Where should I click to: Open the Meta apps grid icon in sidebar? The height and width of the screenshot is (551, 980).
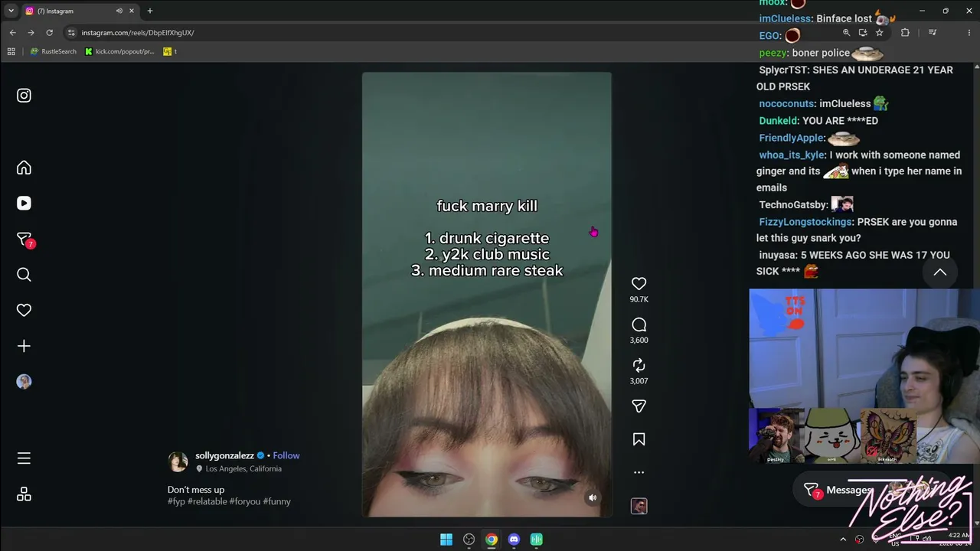24,494
